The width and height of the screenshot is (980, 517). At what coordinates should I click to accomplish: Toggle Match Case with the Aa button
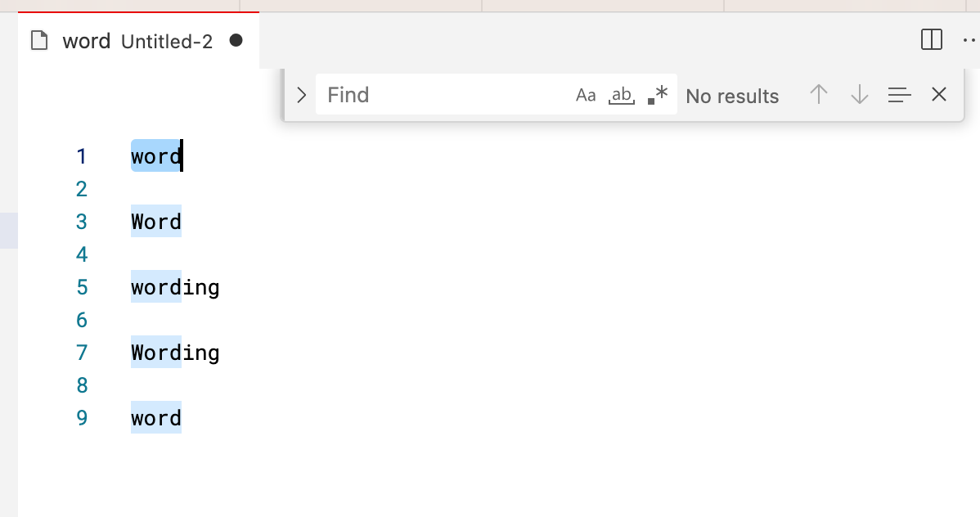tap(585, 95)
